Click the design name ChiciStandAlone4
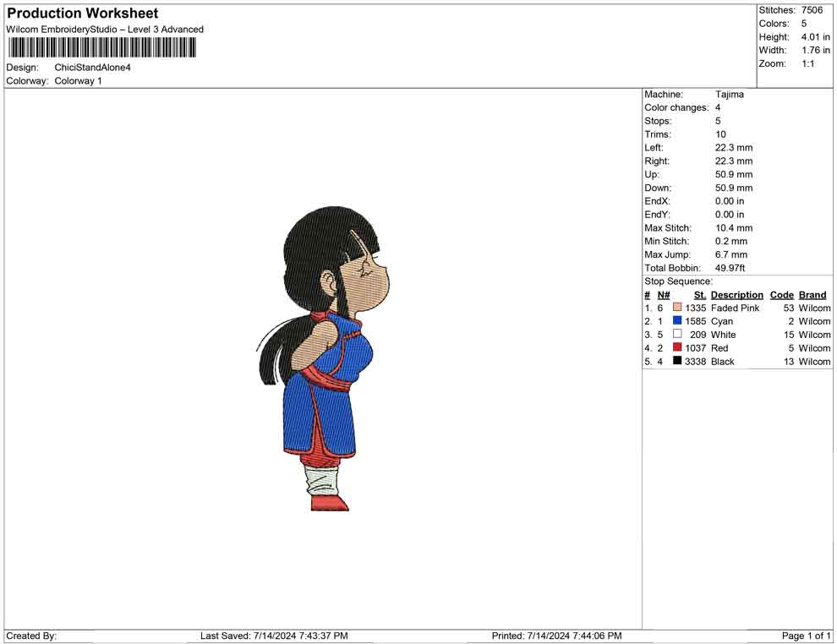Screen dimensions: 837x644 click(x=92, y=68)
